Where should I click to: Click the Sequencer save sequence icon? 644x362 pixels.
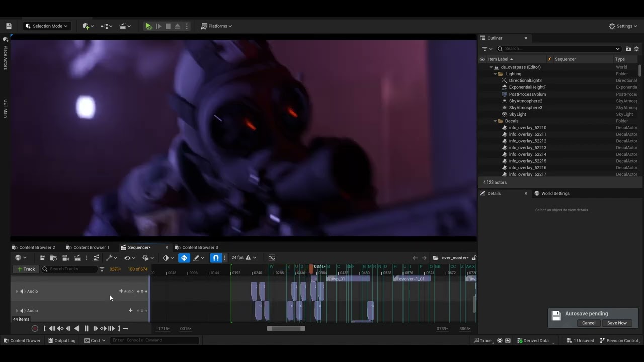(42, 258)
